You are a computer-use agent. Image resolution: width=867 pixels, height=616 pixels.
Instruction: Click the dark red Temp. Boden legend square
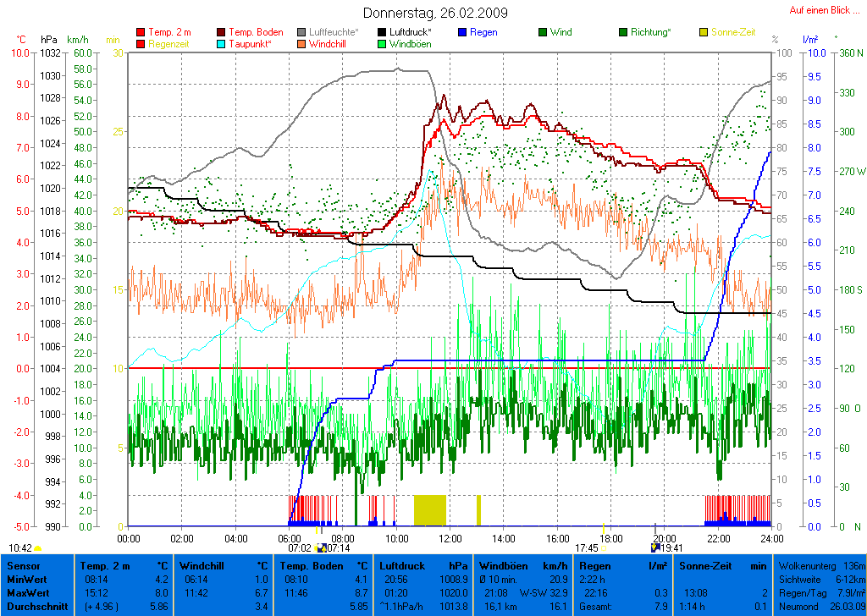tap(222, 32)
